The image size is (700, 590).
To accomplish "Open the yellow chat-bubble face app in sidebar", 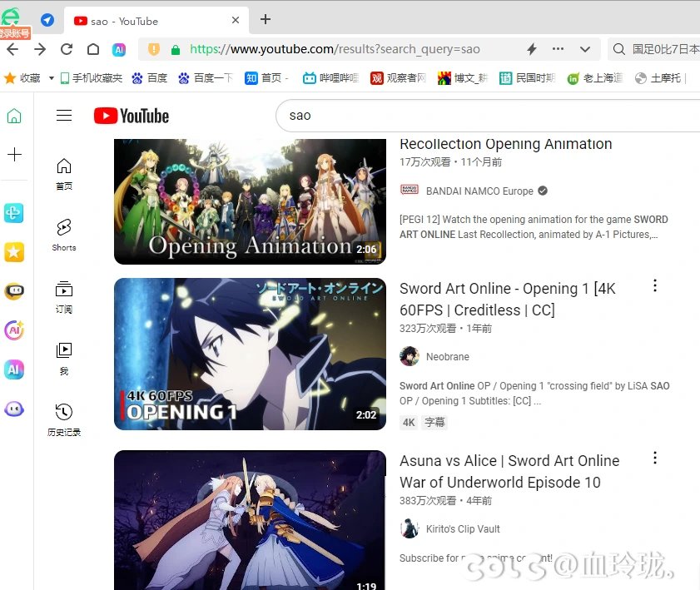I will [14, 291].
